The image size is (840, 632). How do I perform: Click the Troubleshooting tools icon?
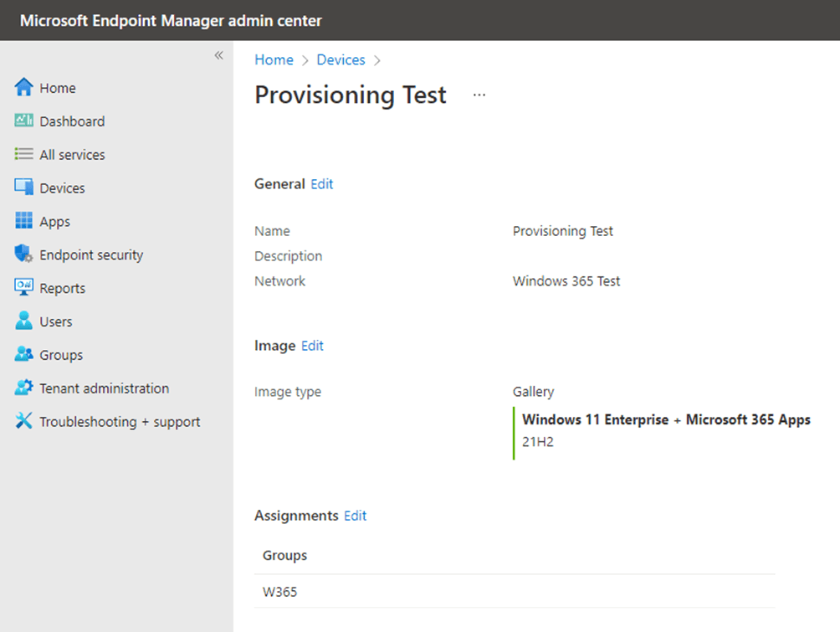23,421
